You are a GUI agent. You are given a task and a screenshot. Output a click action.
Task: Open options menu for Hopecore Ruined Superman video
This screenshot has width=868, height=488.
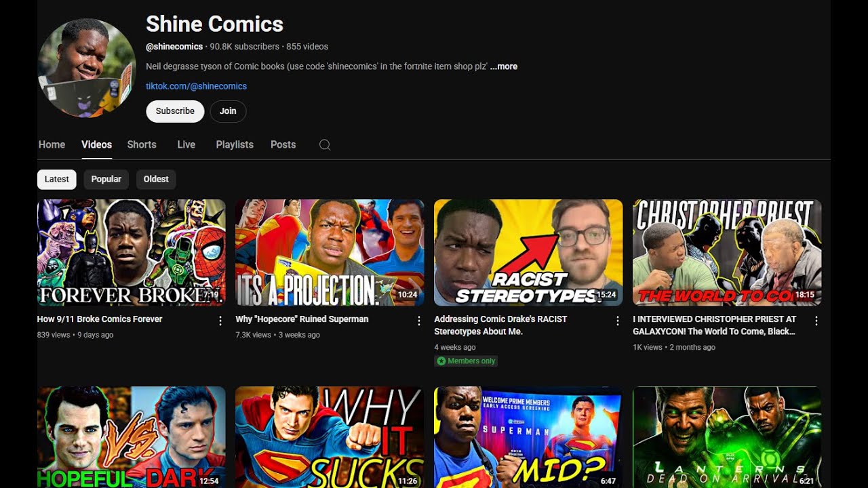pos(419,321)
